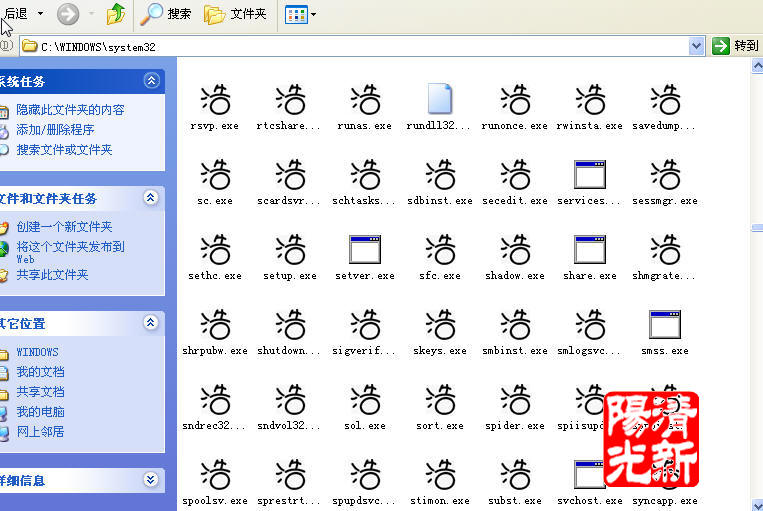This screenshot has width=763, height=511.
Task: Select the sprestrt file icon
Action: click(x=290, y=474)
